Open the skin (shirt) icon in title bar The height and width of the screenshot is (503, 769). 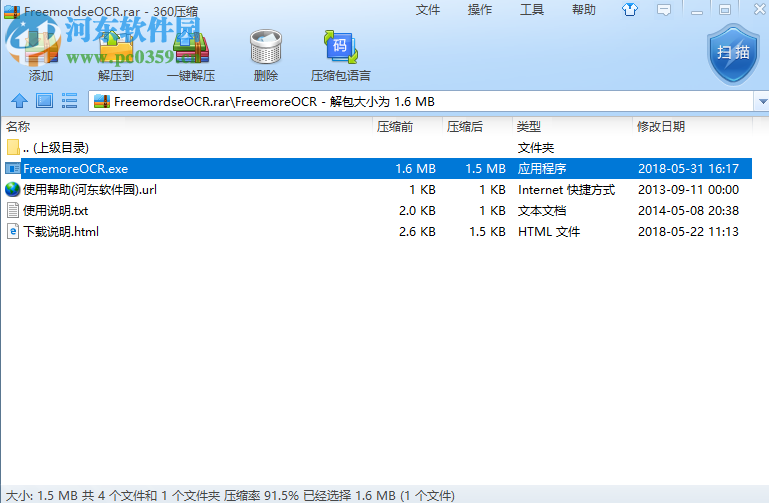[x=630, y=9]
